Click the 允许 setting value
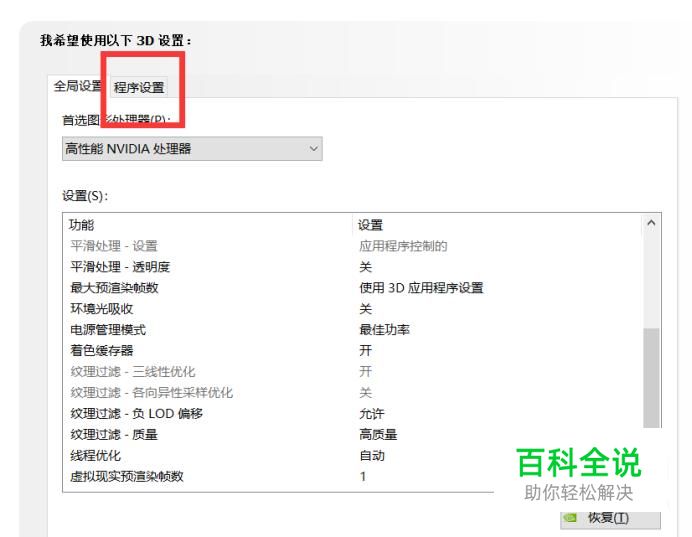The width and height of the screenshot is (692, 537). click(372, 413)
